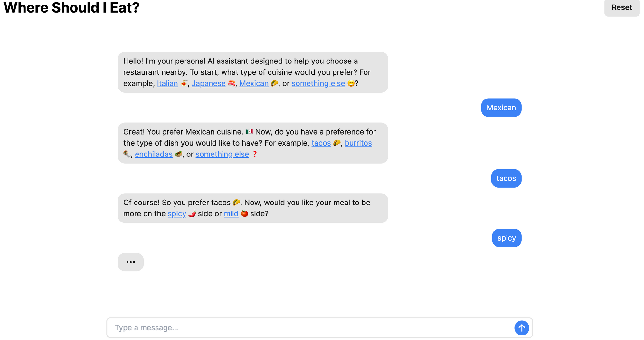Viewport: 644px width, 340px height.
Task: Click the taco emoji next to Mexican
Action: click(x=274, y=83)
